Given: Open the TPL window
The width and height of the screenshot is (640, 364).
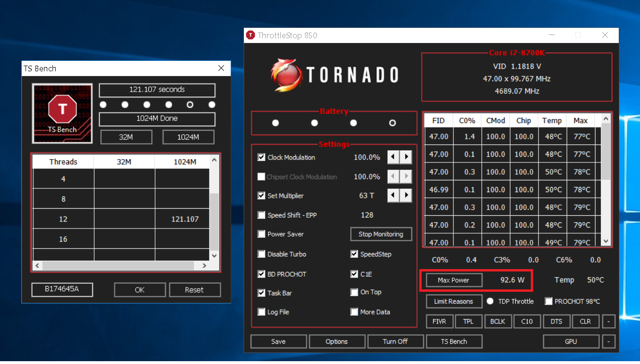Looking at the screenshot, I should 468,322.
